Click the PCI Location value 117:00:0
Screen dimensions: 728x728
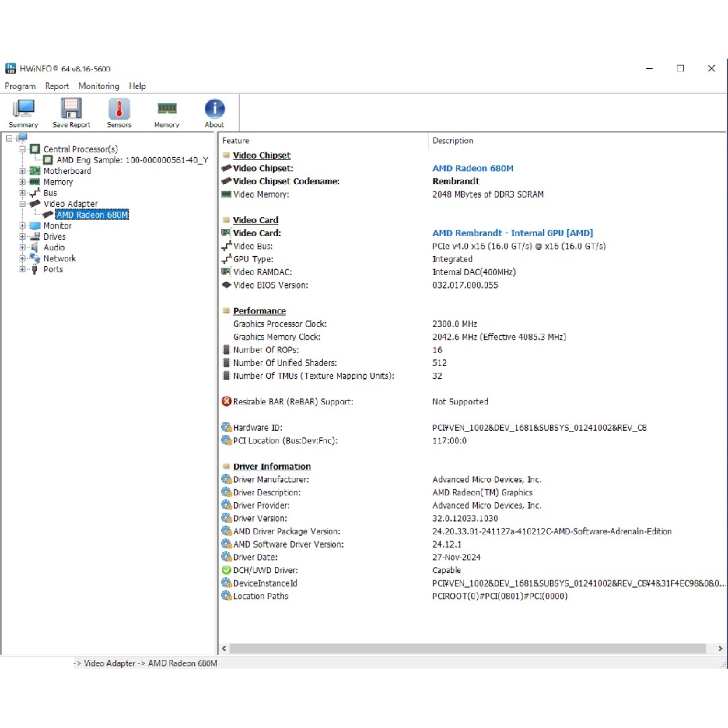coord(450,441)
